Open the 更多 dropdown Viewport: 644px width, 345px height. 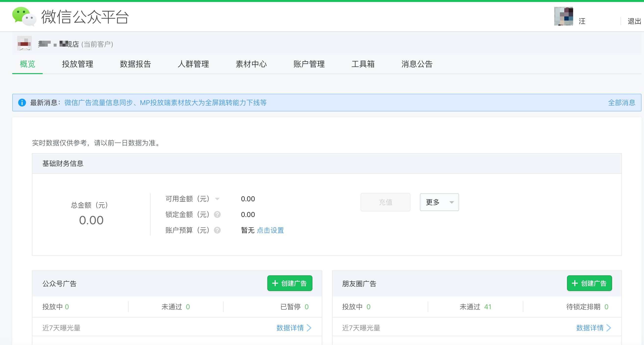(439, 202)
